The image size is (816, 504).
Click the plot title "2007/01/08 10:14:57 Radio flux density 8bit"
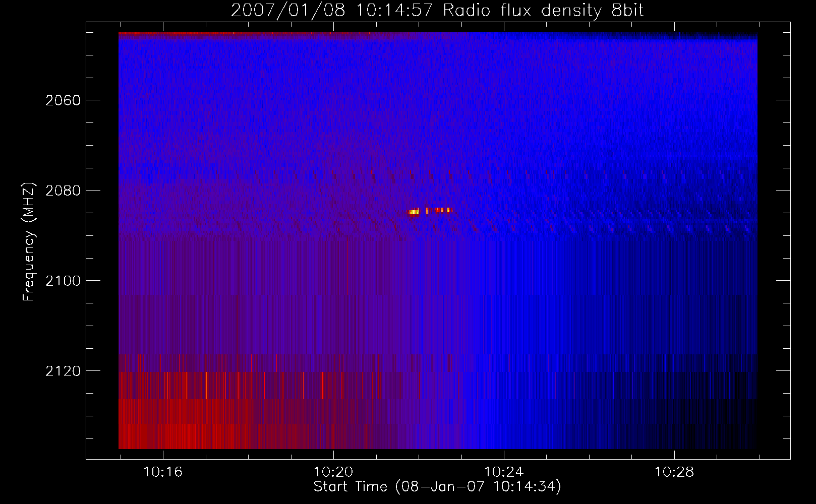point(437,10)
